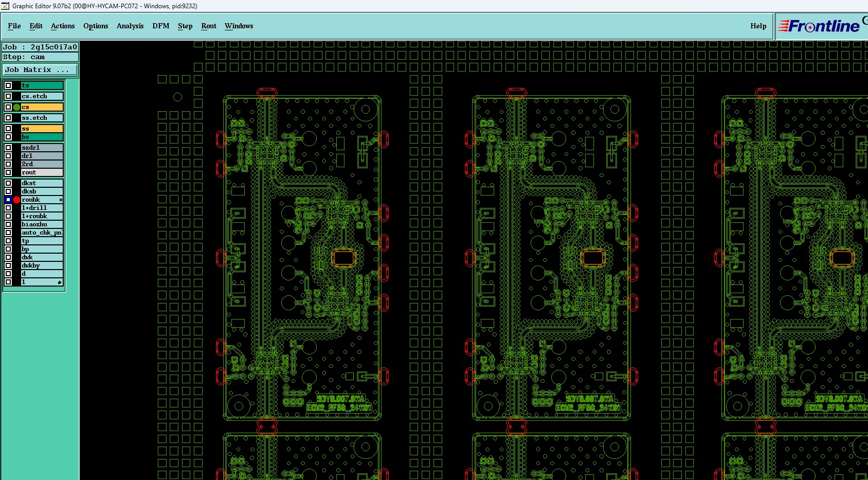Click the small grid icon on roubk row
This screenshot has height=480, width=868.
(x=61, y=200)
